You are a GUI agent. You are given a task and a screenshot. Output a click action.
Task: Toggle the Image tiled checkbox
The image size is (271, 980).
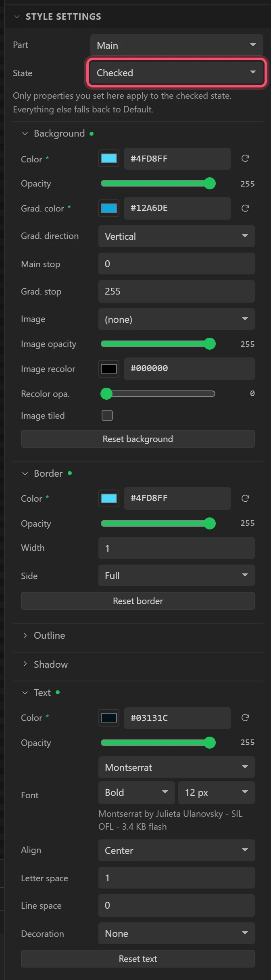(x=107, y=415)
